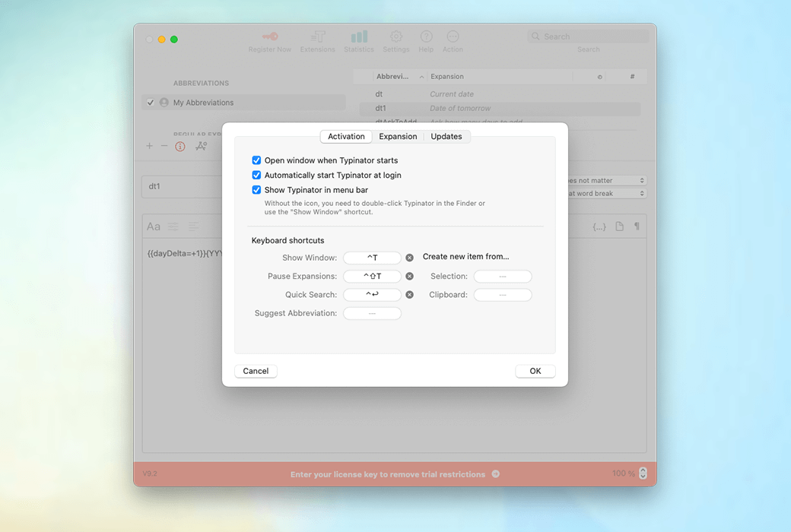Click Register Now in the toolbar
This screenshot has height=532, width=791.
click(270, 40)
